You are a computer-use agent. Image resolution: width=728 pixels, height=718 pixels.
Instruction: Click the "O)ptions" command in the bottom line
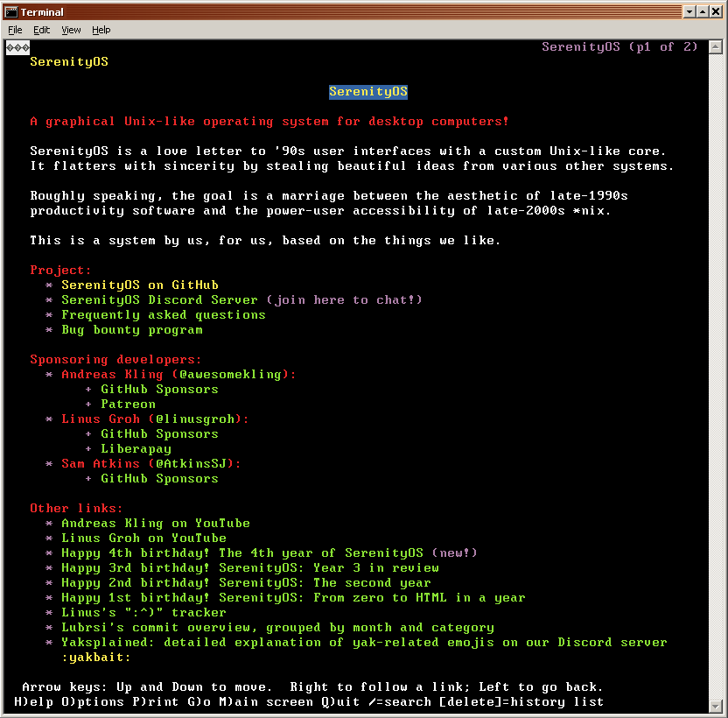pos(93,701)
